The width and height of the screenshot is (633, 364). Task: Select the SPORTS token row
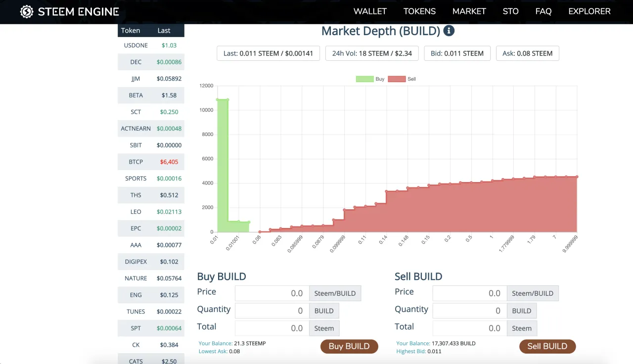point(151,179)
